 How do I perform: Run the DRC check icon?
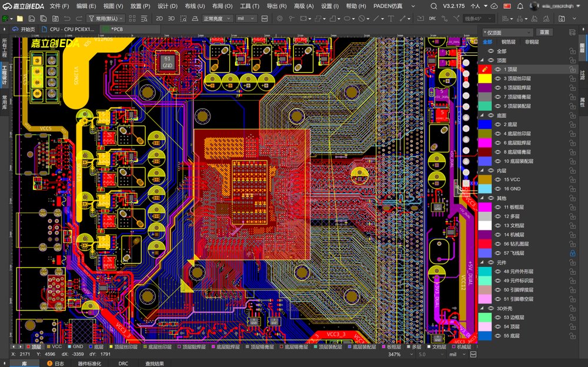(x=432, y=18)
